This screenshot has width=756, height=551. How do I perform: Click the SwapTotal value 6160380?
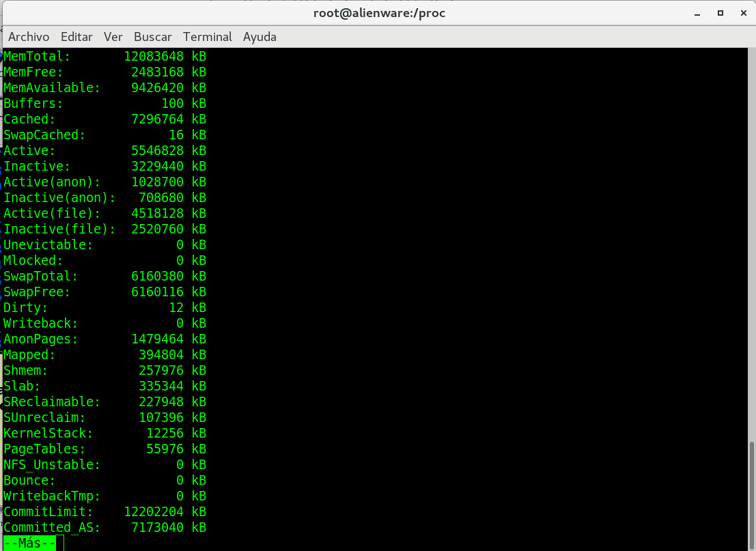pyautogui.click(x=158, y=277)
